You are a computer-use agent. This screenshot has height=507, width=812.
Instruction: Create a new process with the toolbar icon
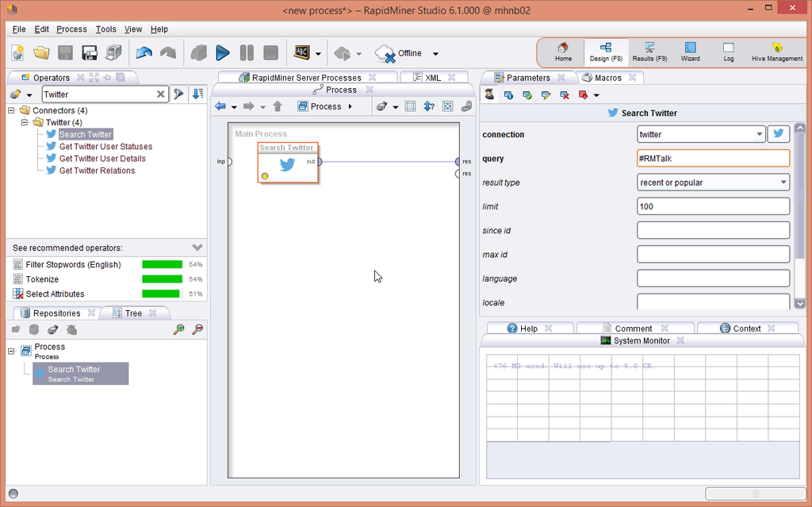click(x=17, y=53)
